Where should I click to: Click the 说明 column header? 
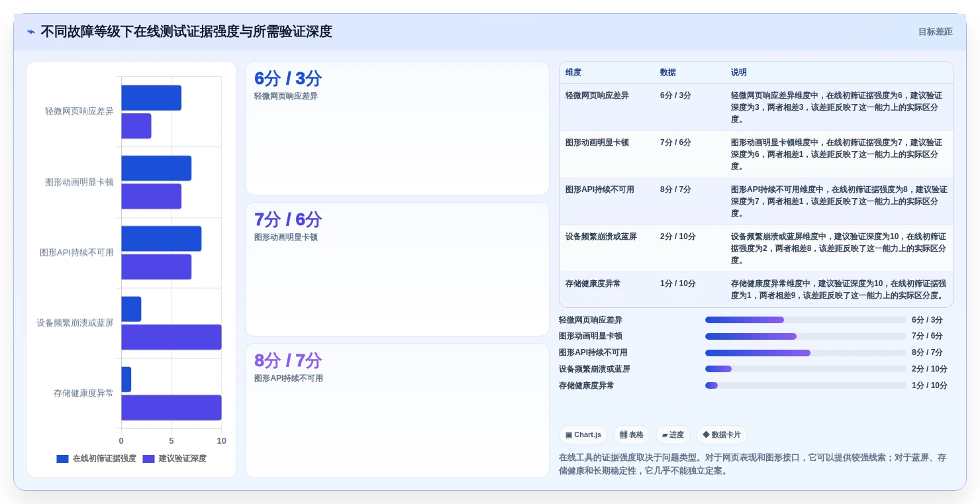point(739,72)
